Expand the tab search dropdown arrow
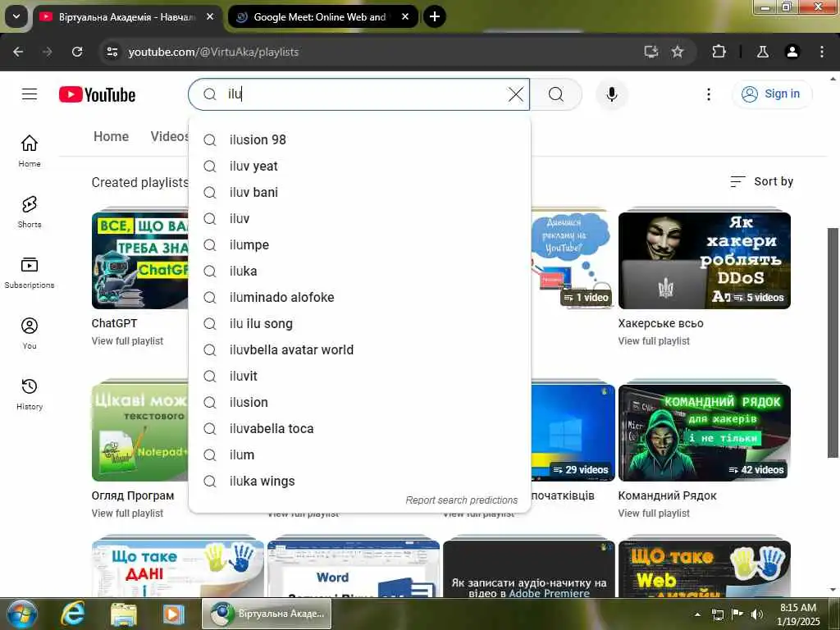 pos(16,16)
